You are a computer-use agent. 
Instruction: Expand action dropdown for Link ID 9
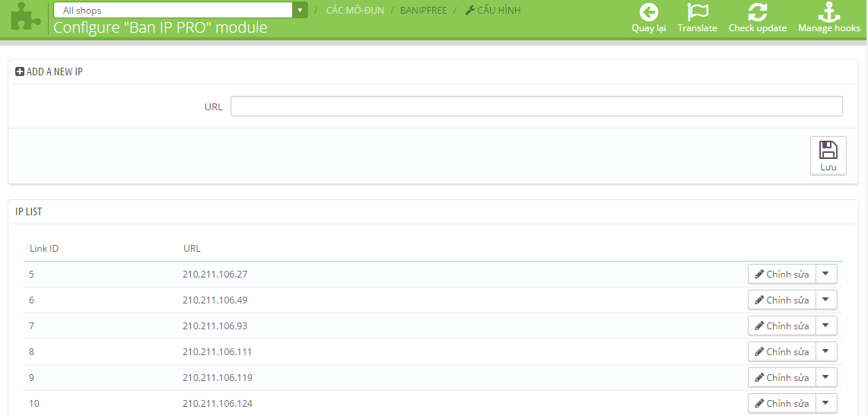(826, 377)
